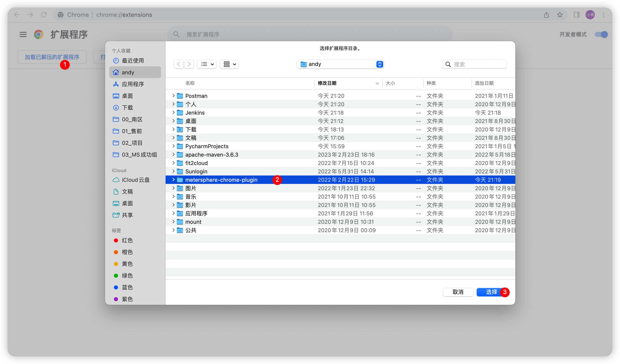This screenshot has width=620, height=364.
Task: Sort by 种类 column header
Action: click(447, 83)
